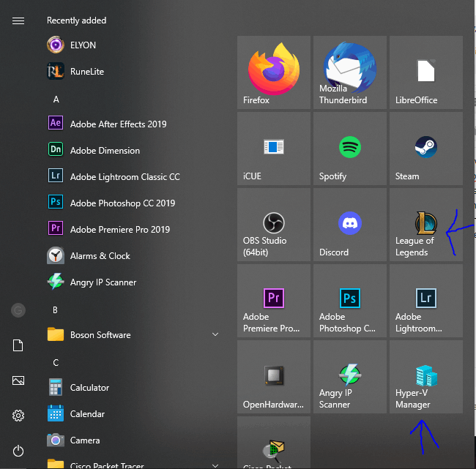
Task: Open Adobe After Effects 2019 in the app list
Action: click(x=133, y=124)
